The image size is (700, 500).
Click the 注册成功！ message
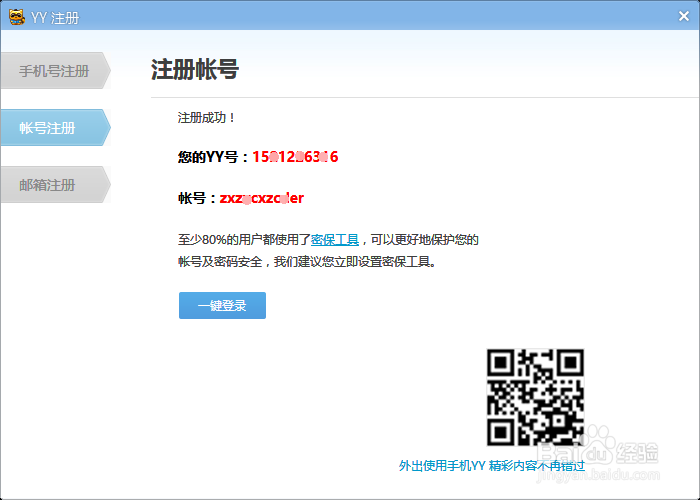click(206, 118)
